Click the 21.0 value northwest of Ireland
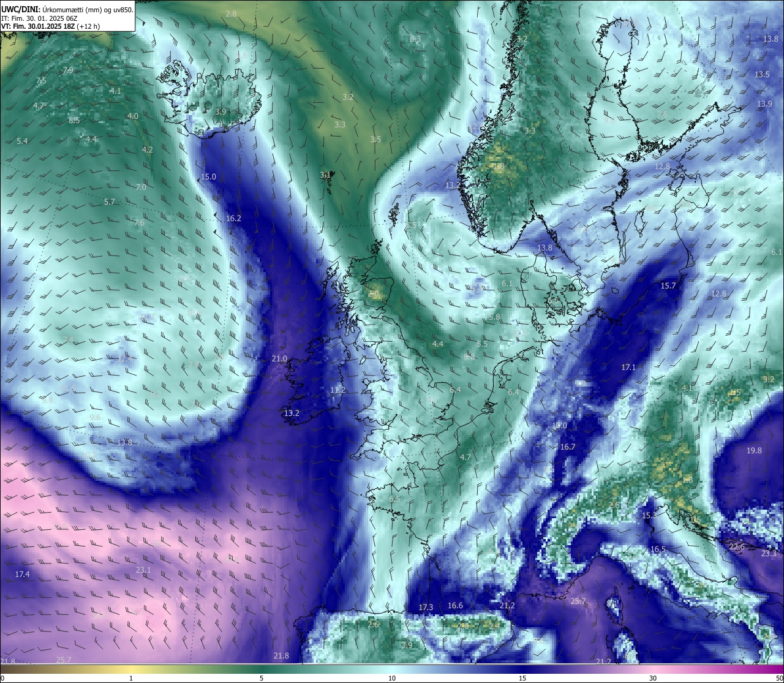 point(279,359)
